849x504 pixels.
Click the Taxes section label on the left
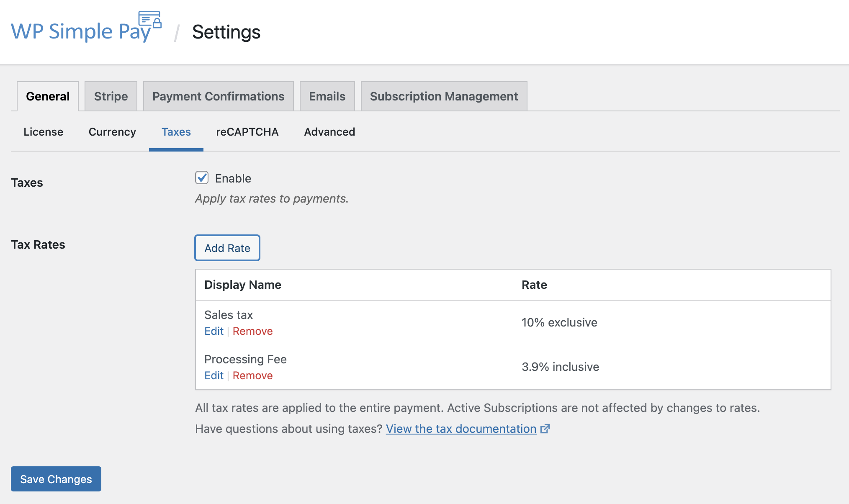coord(27,183)
